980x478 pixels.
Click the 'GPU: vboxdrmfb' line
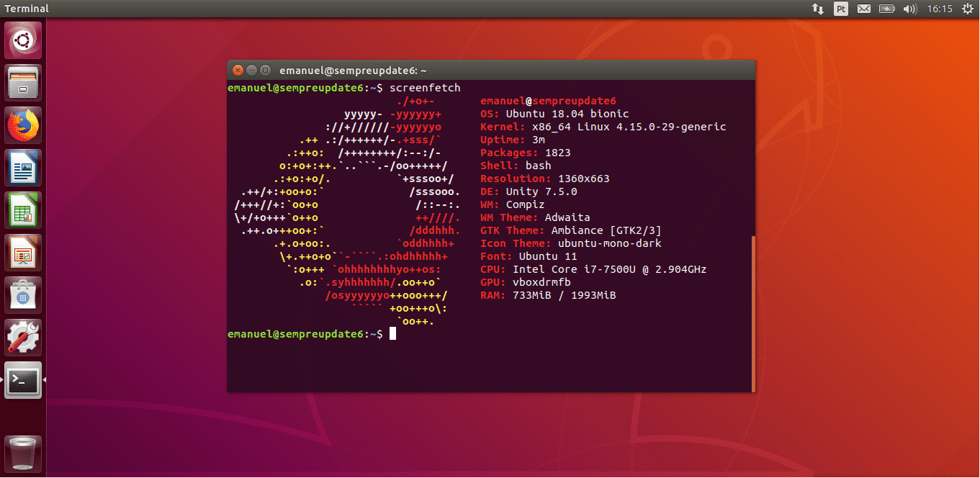tap(526, 282)
